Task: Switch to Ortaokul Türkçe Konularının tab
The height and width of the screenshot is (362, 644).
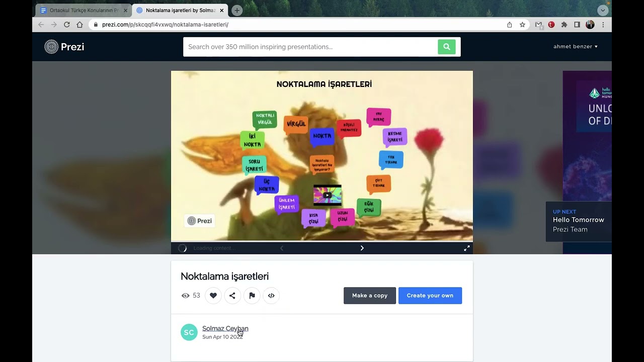Action: (x=84, y=10)
